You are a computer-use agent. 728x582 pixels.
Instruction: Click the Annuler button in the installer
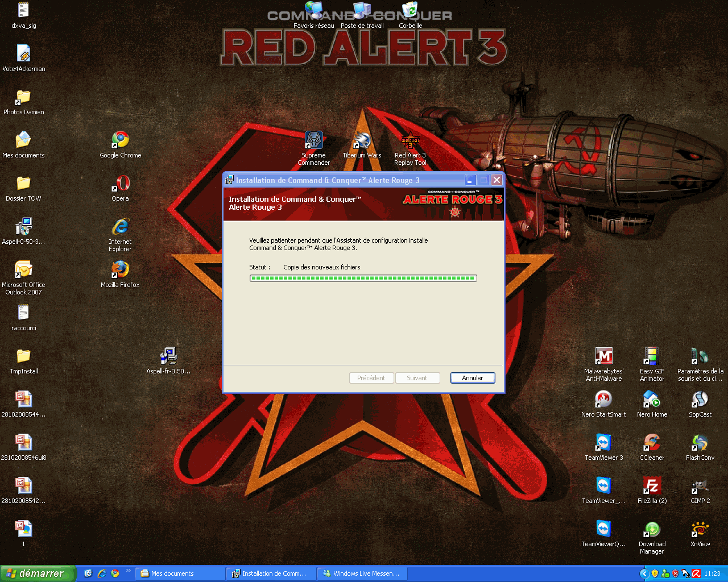click(x=473, y=378)
